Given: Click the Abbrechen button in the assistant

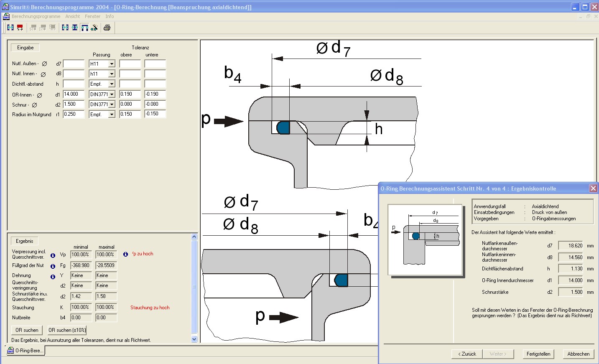Looking at the screenshot, I should pyautogui.click(x=579, y=354).
